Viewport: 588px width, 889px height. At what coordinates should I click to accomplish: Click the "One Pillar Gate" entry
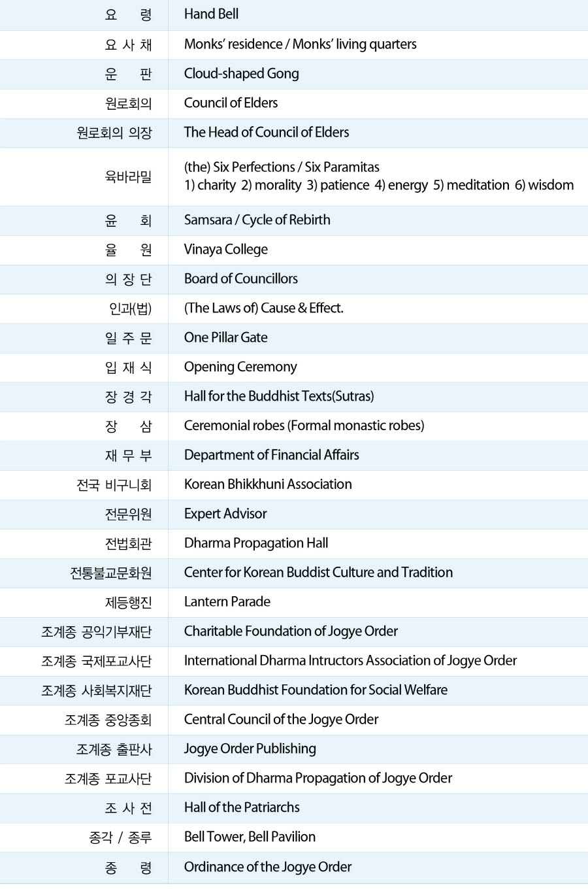[225, 338]
